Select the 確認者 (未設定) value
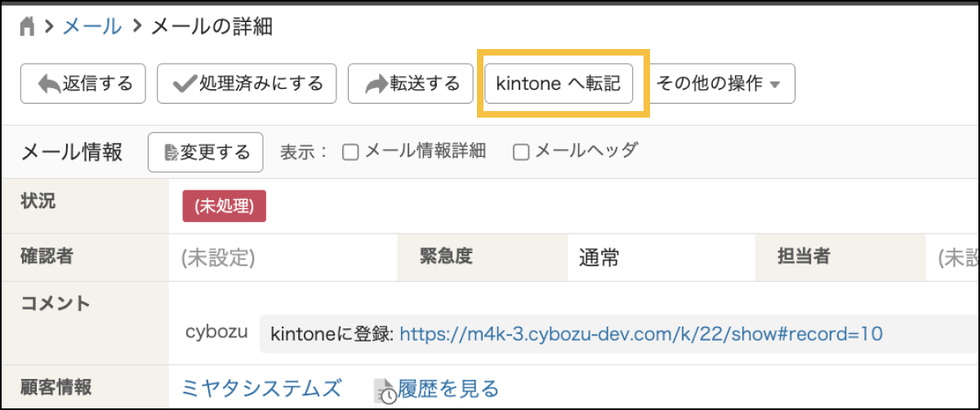Screen dimensions: 980x410 point(218,258)
